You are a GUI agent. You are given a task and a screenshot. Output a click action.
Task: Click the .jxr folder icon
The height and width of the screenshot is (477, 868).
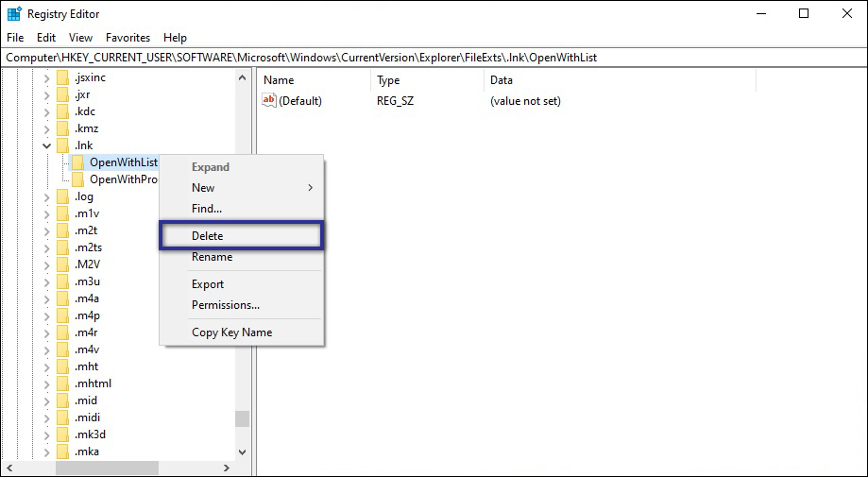pyautogui.click(x=62, y=94)
